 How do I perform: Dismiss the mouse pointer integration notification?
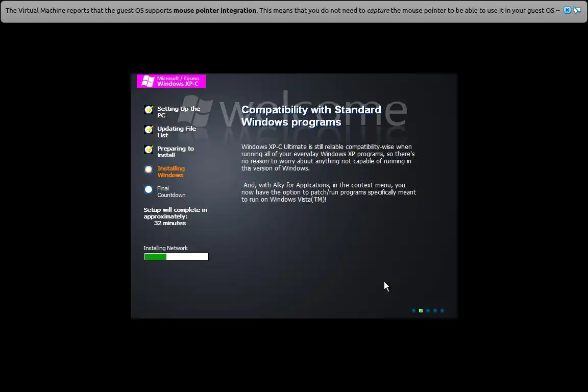pos(568,10)
